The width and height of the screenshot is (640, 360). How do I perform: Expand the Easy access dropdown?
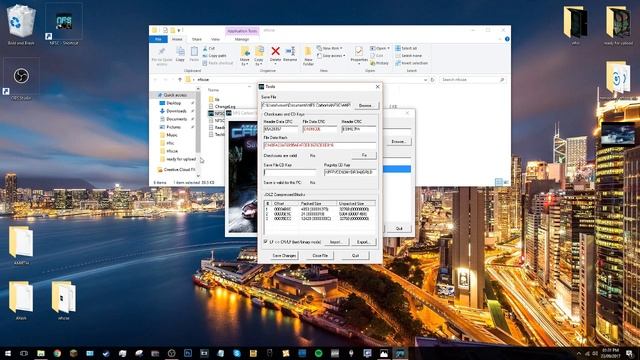coord(331,56)
